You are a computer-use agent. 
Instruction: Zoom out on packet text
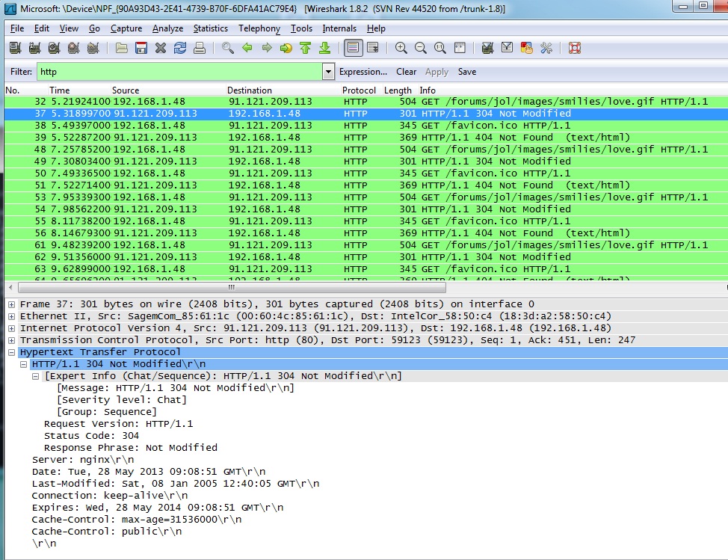pyautogui.click(x=421, y=48)
